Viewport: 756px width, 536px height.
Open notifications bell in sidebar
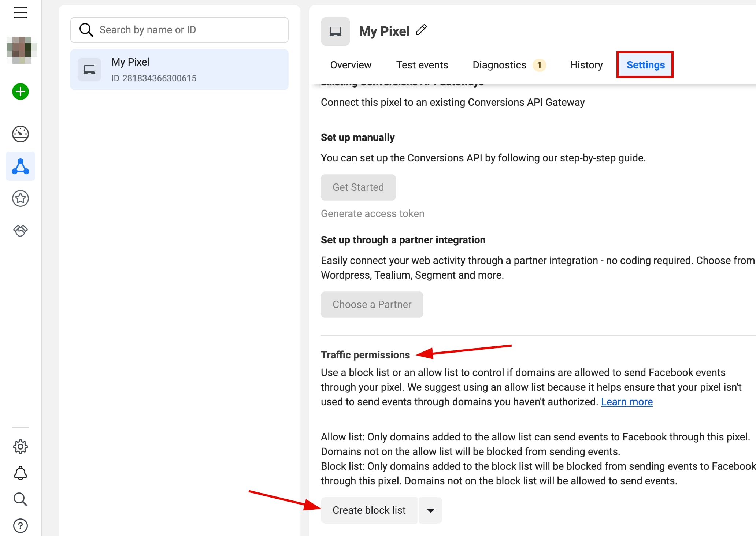pyautogui.click(x=21, y=473)
